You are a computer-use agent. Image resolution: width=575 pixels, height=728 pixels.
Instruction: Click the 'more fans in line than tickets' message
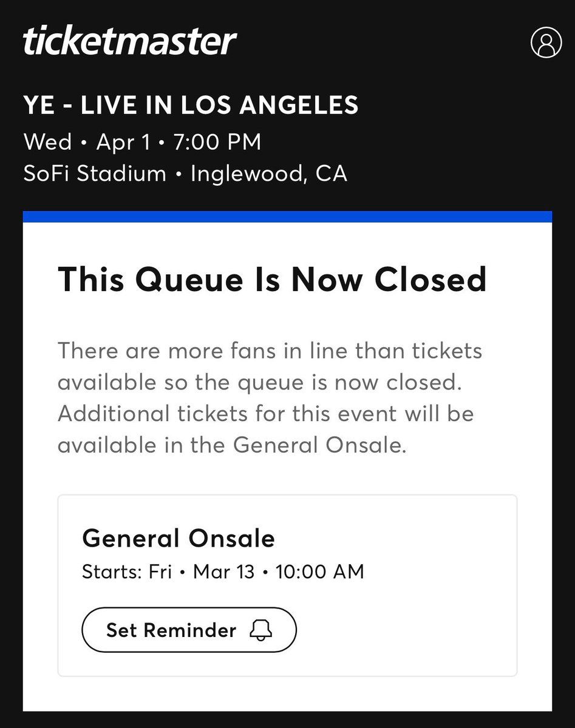coord(270,351)
